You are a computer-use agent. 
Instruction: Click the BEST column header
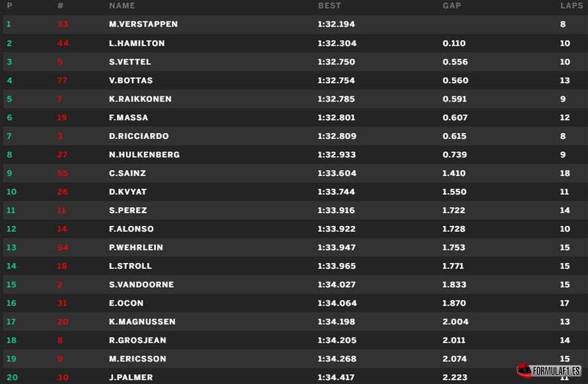pos(329,5)
